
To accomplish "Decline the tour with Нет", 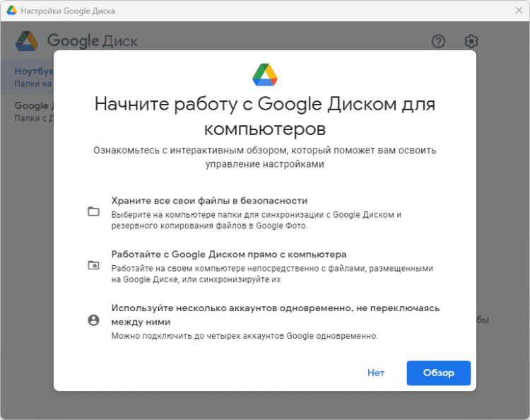I will (376, 373).
